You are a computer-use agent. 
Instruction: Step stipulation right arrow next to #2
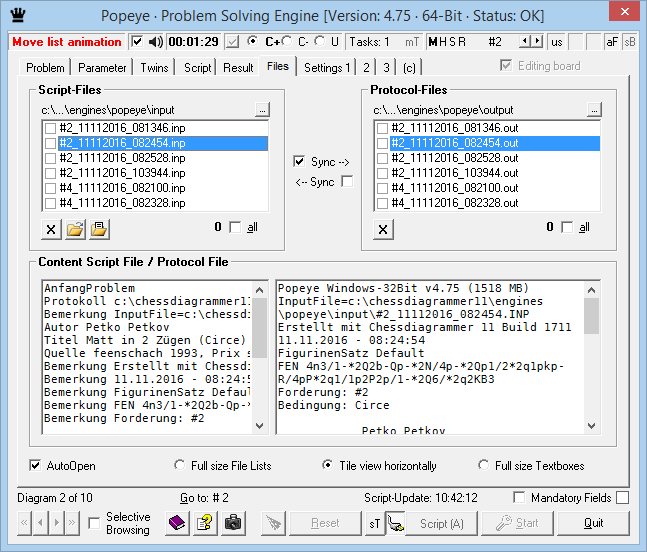pos(536,41)
